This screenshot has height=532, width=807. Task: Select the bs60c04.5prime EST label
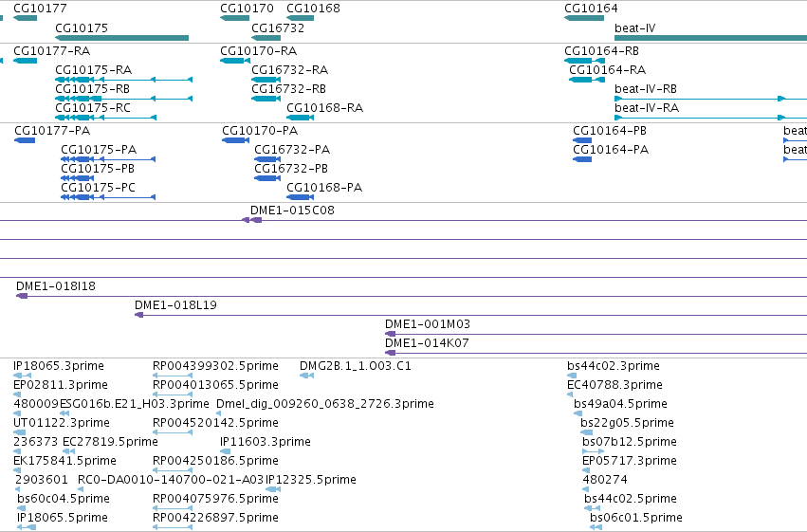coord(64,500)
